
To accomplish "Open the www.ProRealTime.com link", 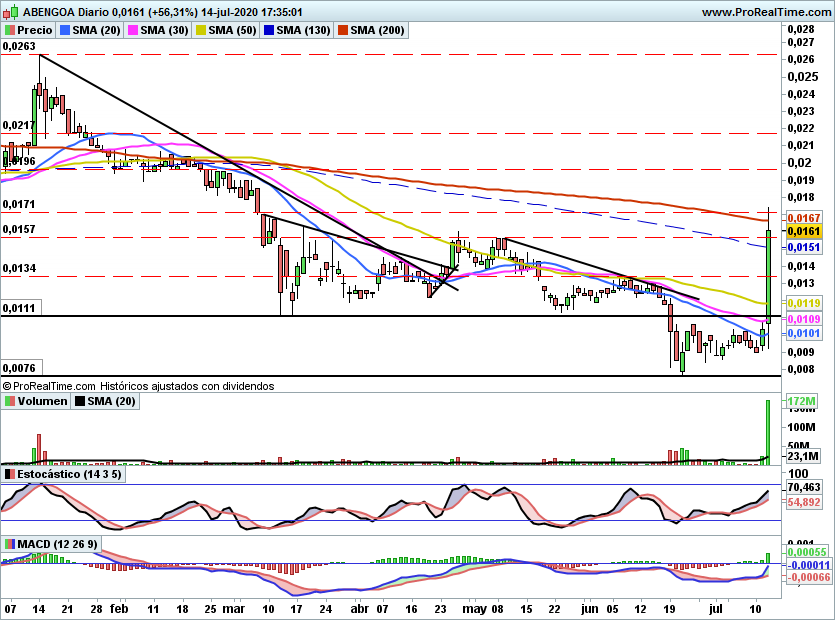I will click(x=767, y=12).
